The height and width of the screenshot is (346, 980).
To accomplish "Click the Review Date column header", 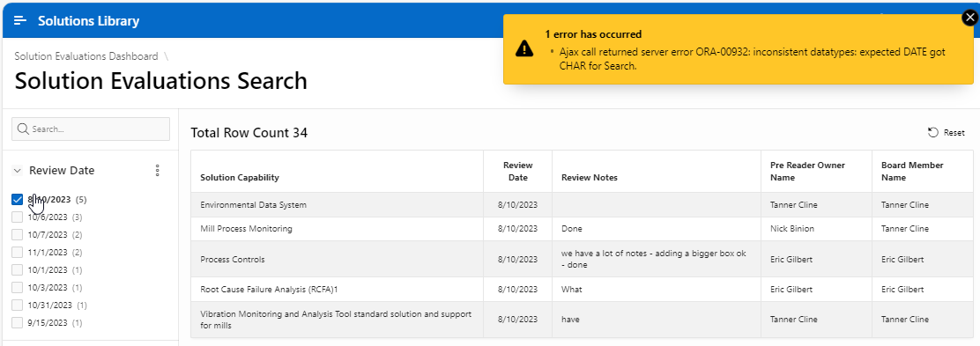I will [517, 171].
